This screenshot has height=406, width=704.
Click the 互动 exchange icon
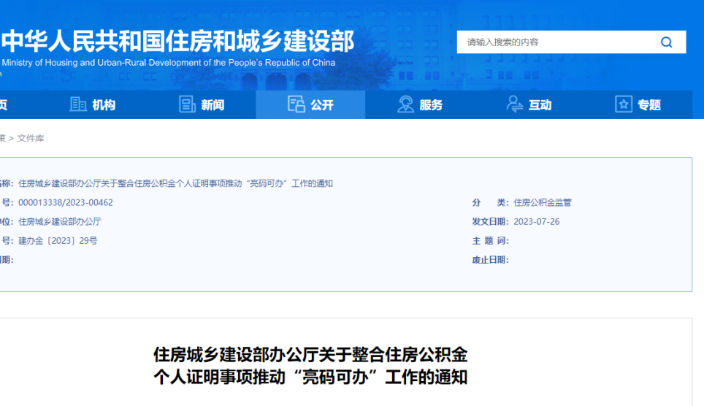click(515, 104)
